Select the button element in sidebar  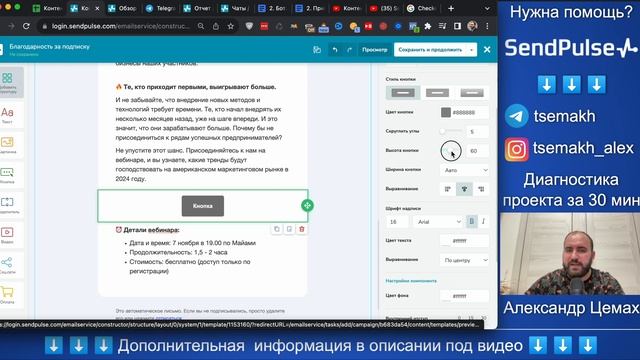click(7, 175)
